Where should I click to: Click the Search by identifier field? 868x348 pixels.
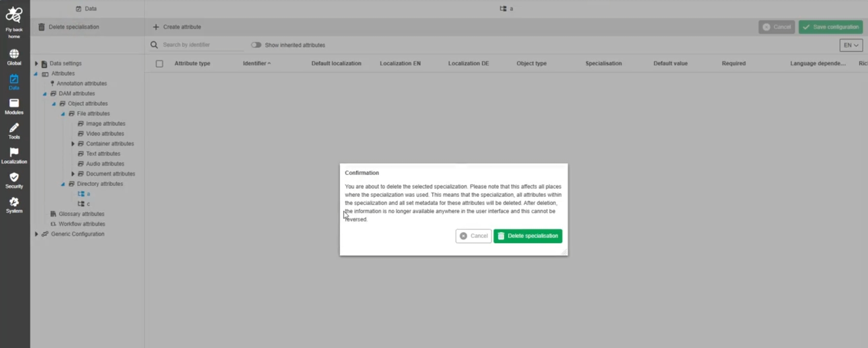(201, 45)
